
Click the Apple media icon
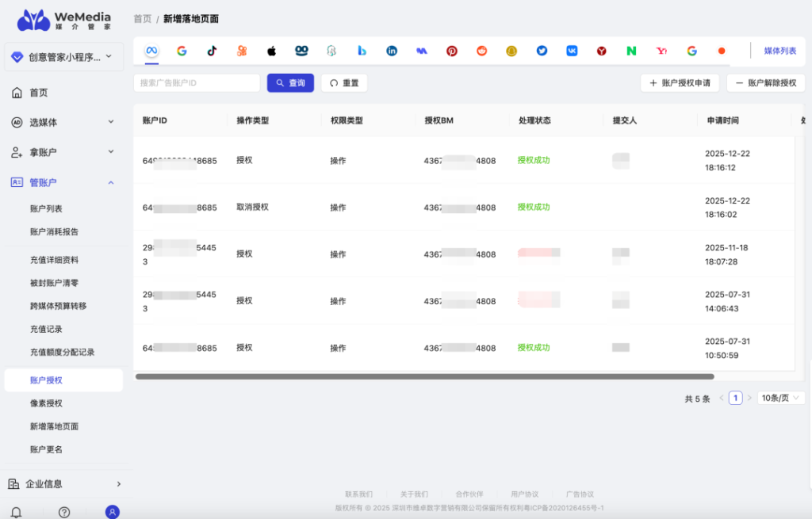271,51
